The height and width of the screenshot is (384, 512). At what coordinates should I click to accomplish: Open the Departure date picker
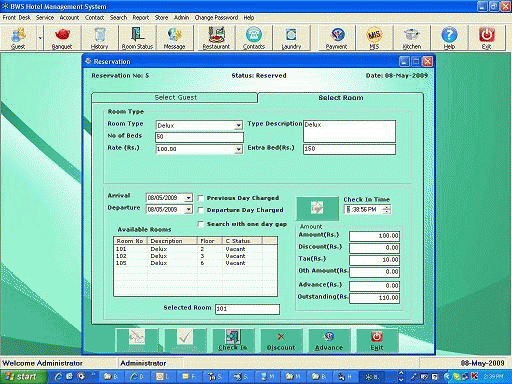click(188, 209)
